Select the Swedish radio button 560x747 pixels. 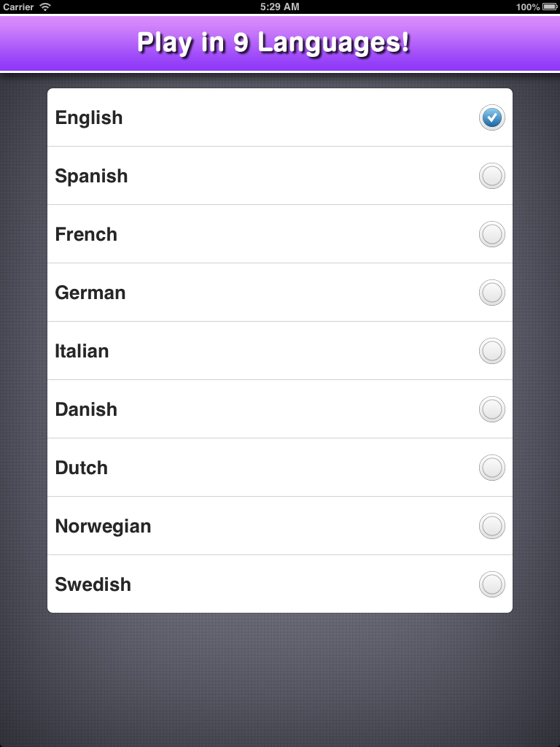(492, 584)
